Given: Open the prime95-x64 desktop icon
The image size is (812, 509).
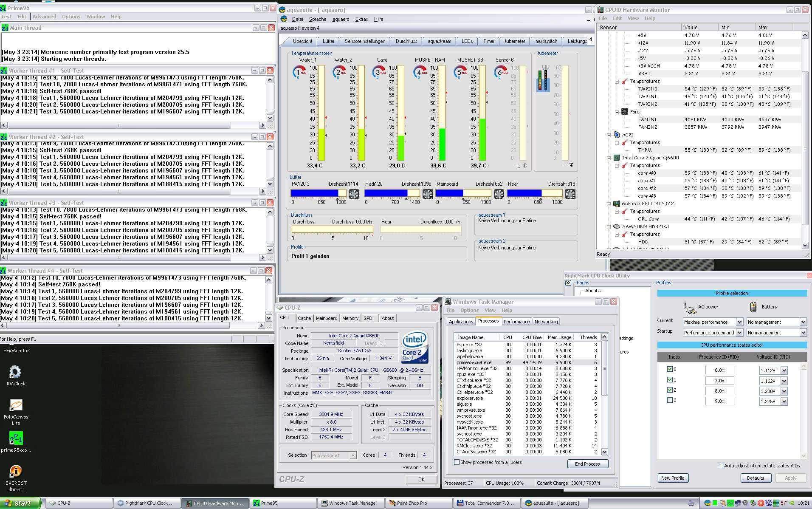Looking at the screenshot, I should (x=16, y=438).
